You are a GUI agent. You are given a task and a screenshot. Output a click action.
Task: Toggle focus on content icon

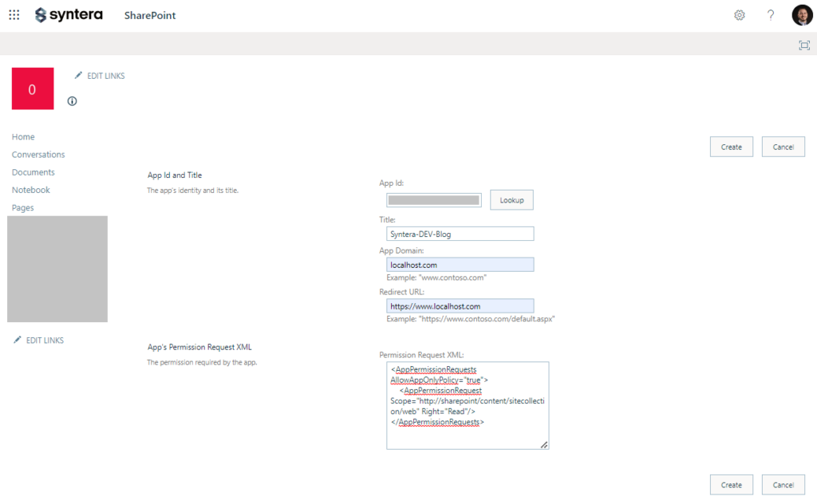804,45
